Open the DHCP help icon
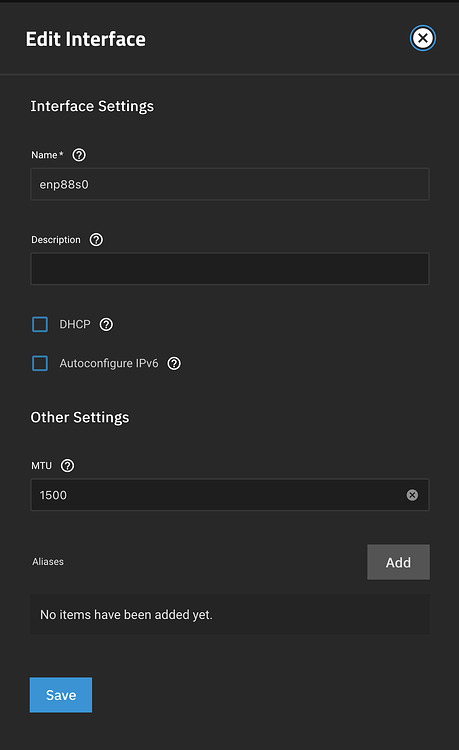Viewport: 459px width, 750px height. tap(106, 324)
